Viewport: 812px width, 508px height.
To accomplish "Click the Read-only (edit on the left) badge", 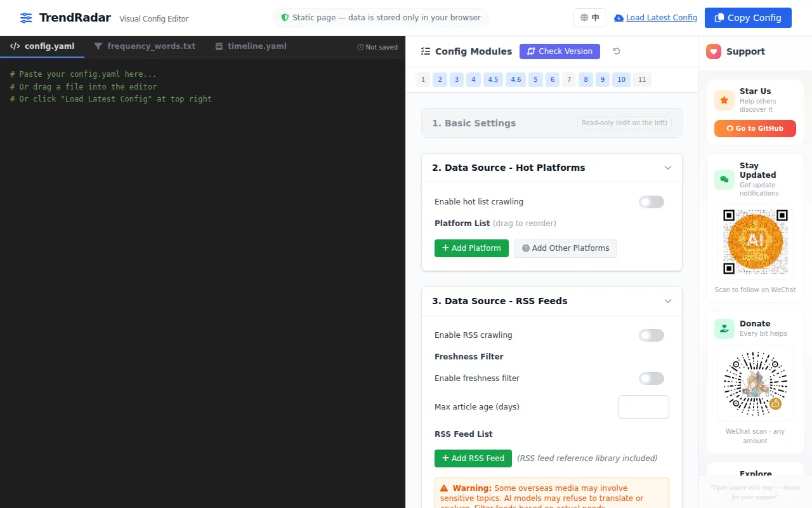I will click(624, 123).
